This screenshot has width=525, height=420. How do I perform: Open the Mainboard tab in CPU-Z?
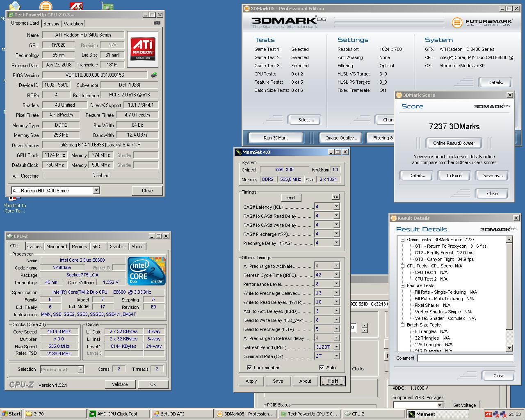(57, 247)
